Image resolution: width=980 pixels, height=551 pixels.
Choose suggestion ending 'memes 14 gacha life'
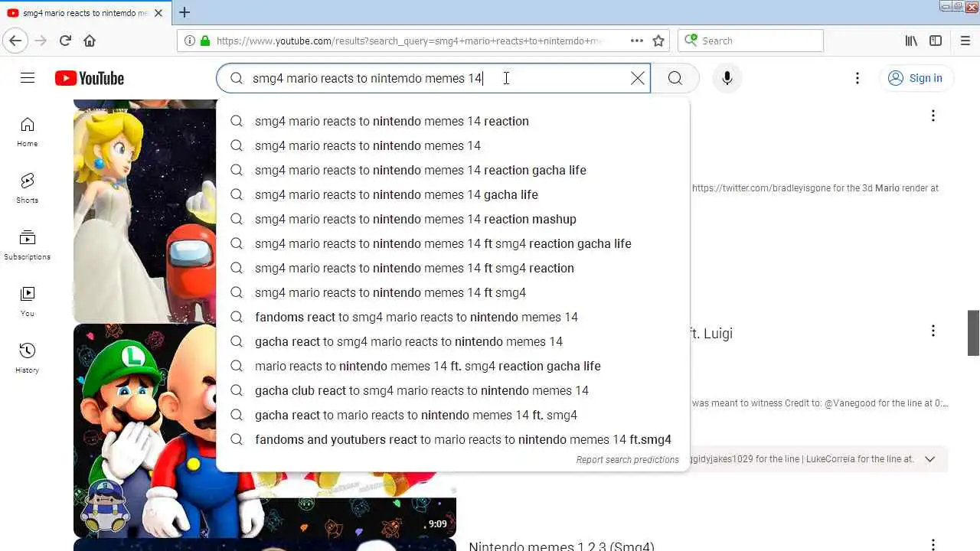[453, 194]
